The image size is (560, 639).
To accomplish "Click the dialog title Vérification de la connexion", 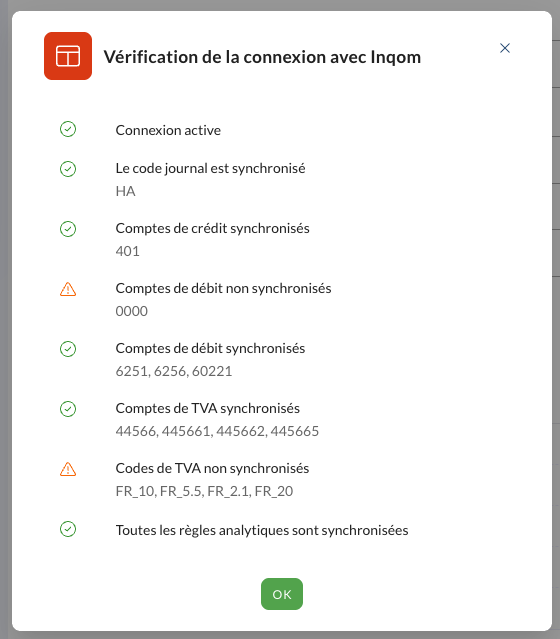I will point(262,57).
